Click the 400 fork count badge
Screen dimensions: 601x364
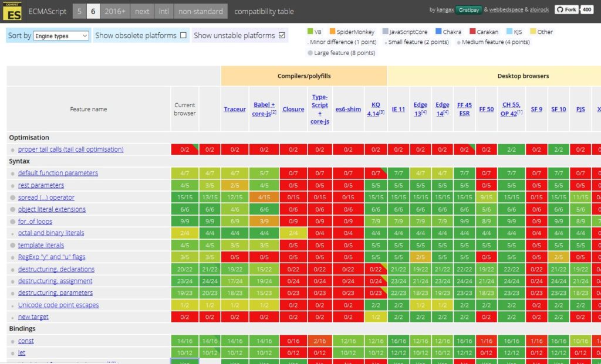587,9
